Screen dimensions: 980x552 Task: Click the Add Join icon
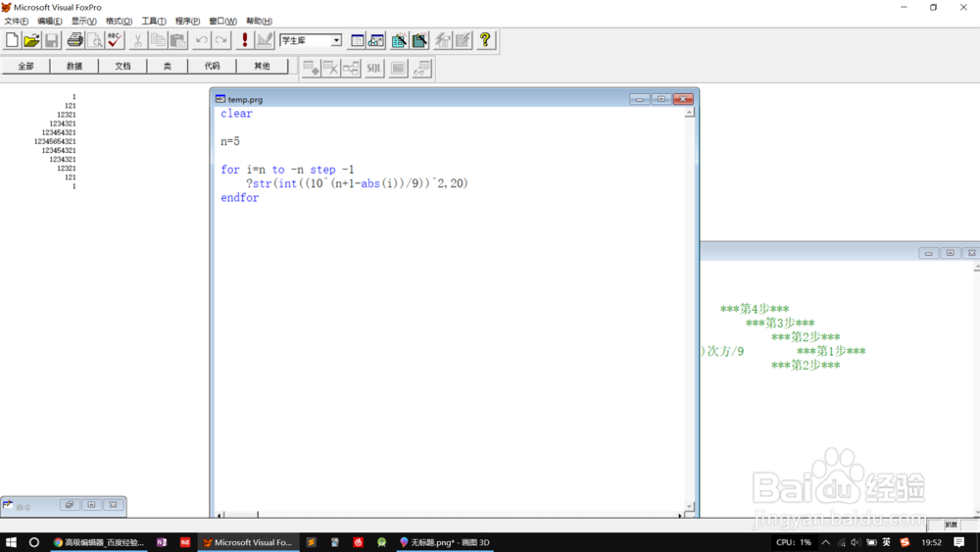tap(351, 68)
